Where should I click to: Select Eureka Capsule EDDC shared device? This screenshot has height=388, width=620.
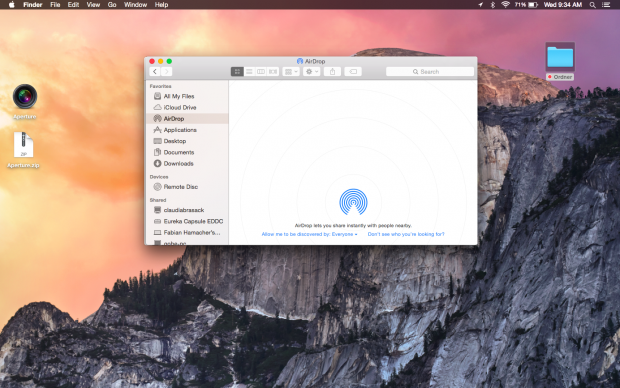pyautogui.click(x=187, y=221)
